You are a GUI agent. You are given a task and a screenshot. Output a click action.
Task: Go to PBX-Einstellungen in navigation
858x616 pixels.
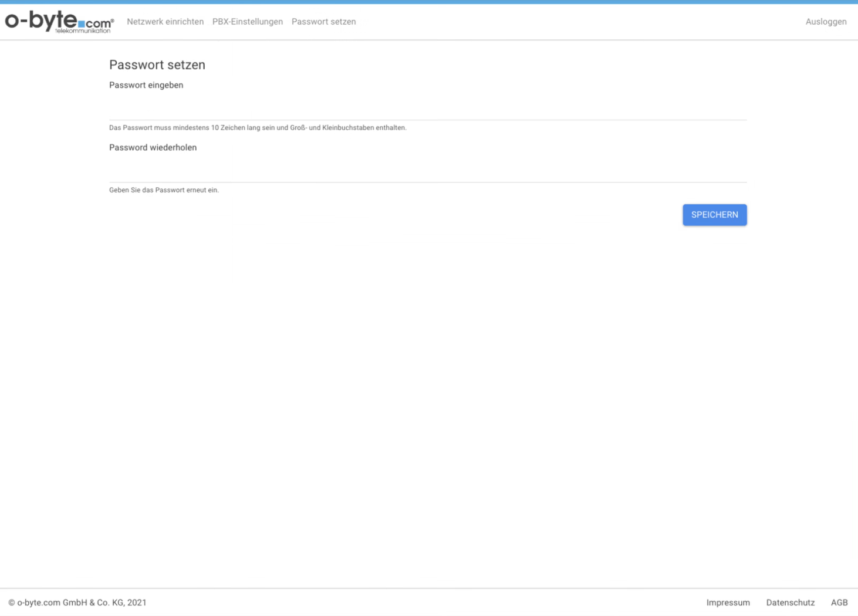(x=247, y=22)
